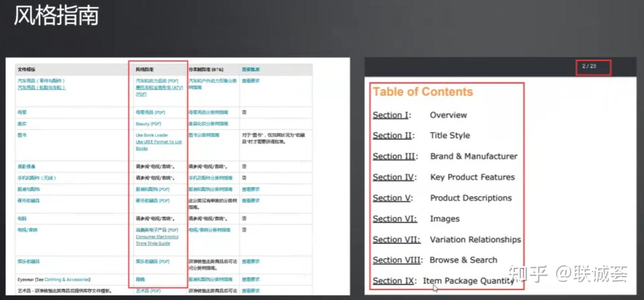Click the PDF page indicator 2 / 23
This screenshot has width=644, height=300.
click(x=589, y=66)
